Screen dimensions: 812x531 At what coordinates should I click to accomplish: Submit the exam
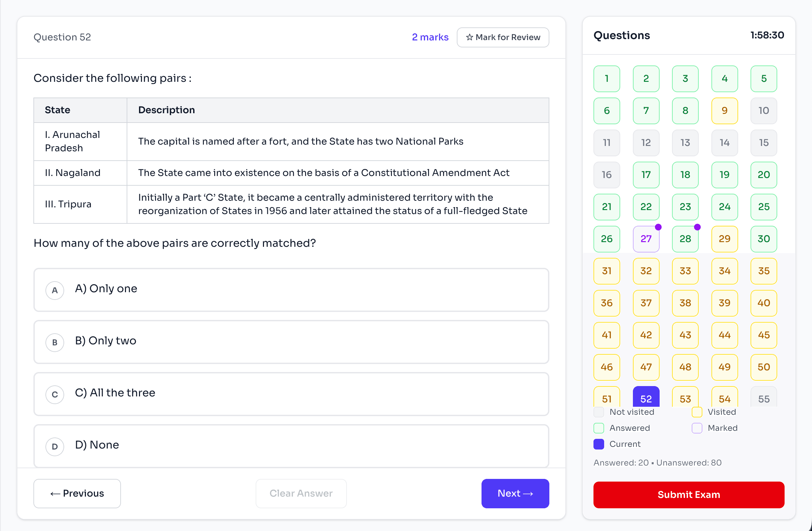(x=688, y=495)
